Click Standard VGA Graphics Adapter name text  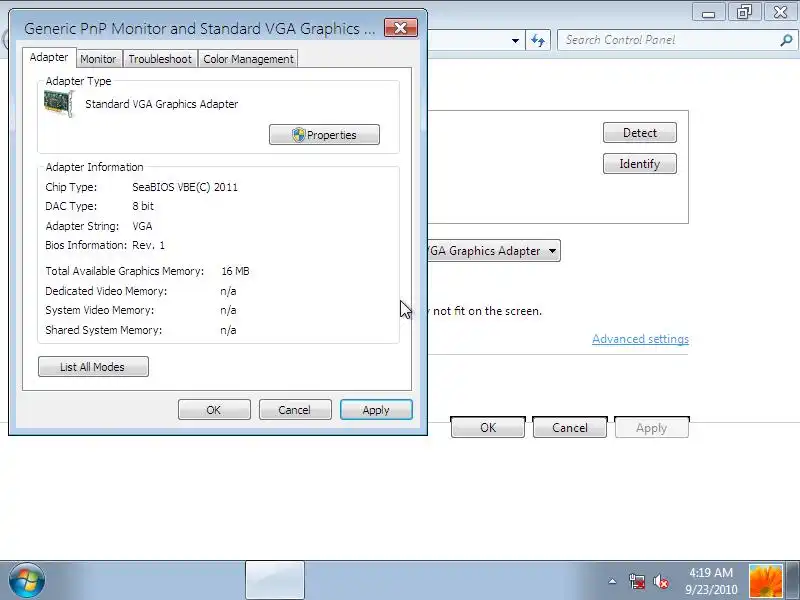click(162, 104)
